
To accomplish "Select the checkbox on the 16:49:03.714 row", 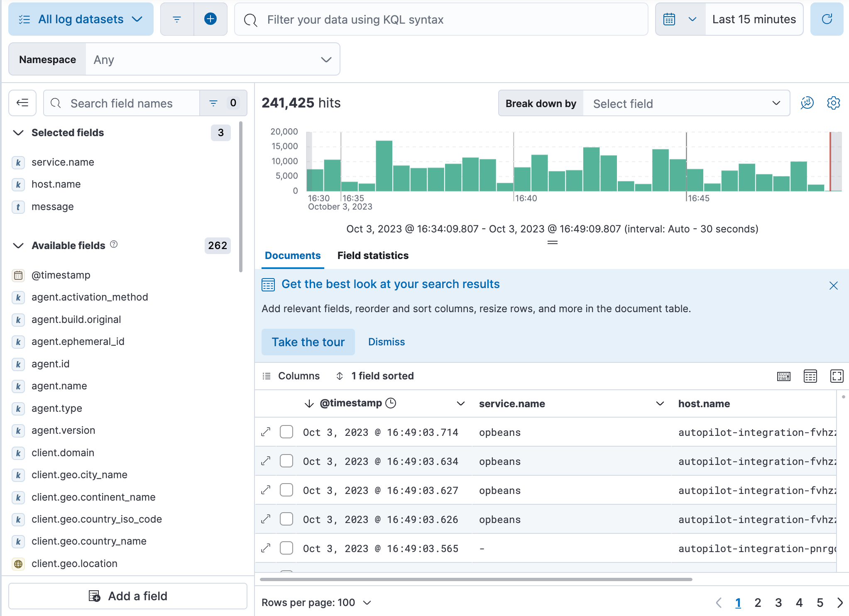I will tap(286, 432).
